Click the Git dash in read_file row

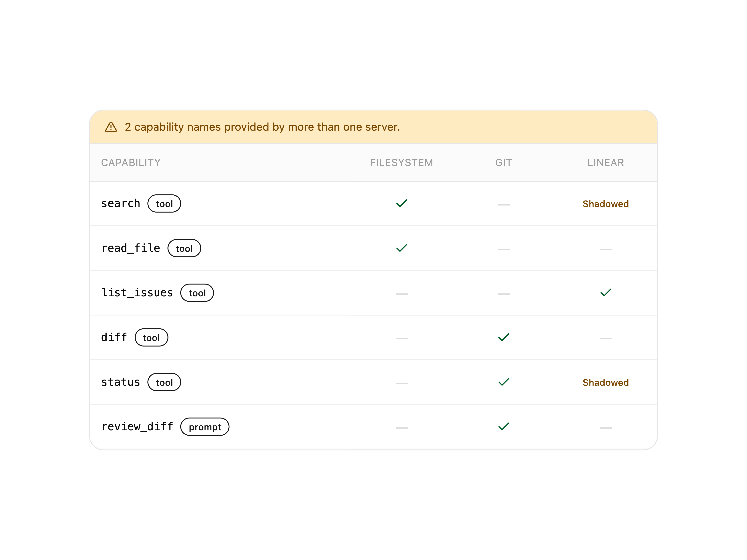503,249
